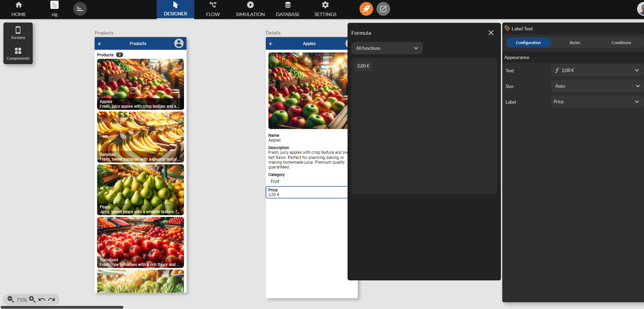This screenshot has height=309, width=644.
Task: Open the Label Price dropdown
Action: (x=597, y=102)
